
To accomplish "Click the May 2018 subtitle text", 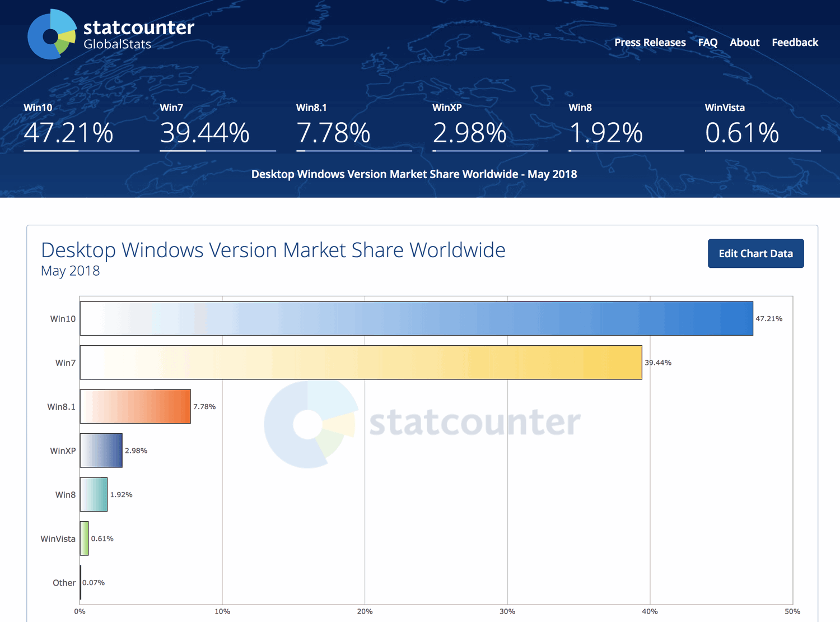I will tap(70, 271).
